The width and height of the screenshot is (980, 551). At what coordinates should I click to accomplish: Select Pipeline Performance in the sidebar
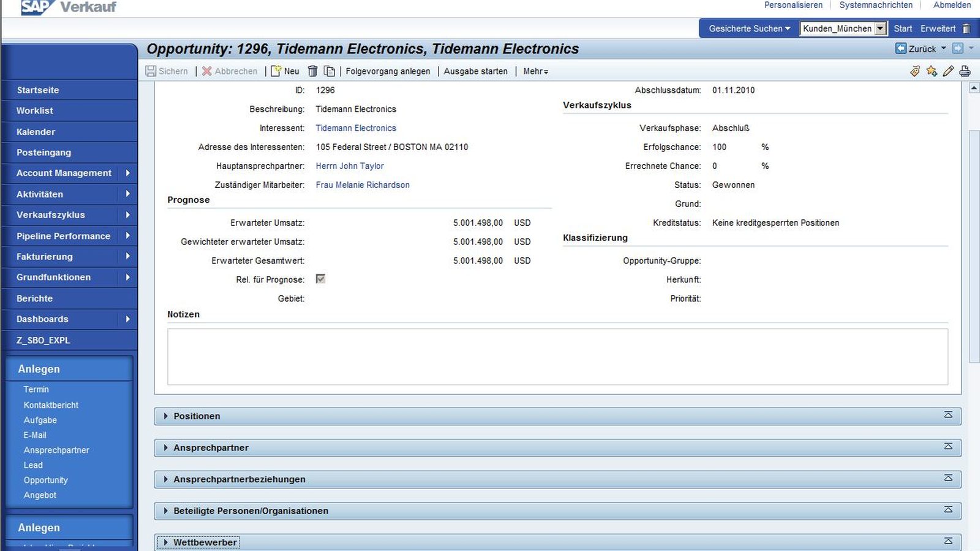click(63, 236)
